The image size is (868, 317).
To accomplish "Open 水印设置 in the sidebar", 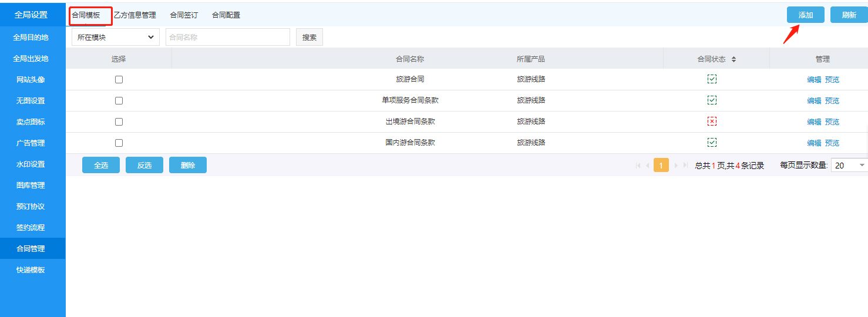I will point(31,164).
